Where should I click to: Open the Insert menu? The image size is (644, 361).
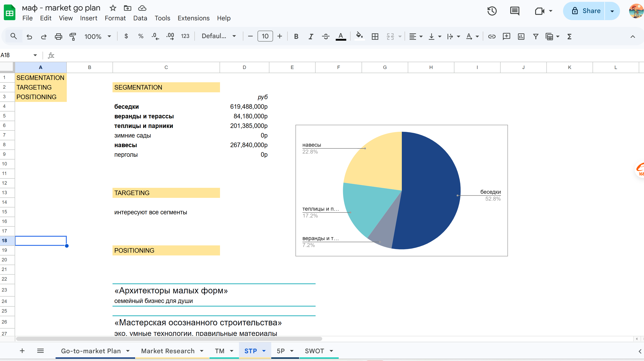coord(89,18)
